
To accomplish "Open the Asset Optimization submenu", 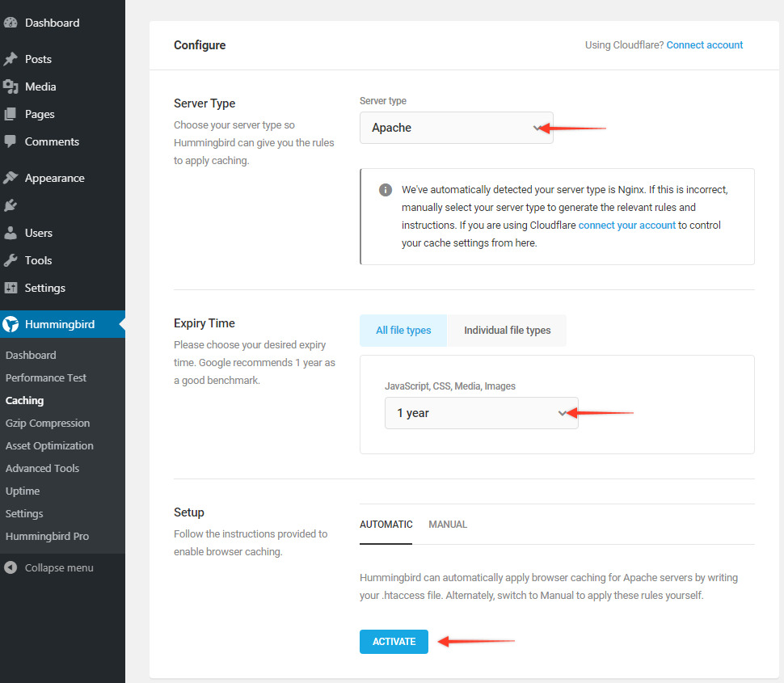I will 49,445.
